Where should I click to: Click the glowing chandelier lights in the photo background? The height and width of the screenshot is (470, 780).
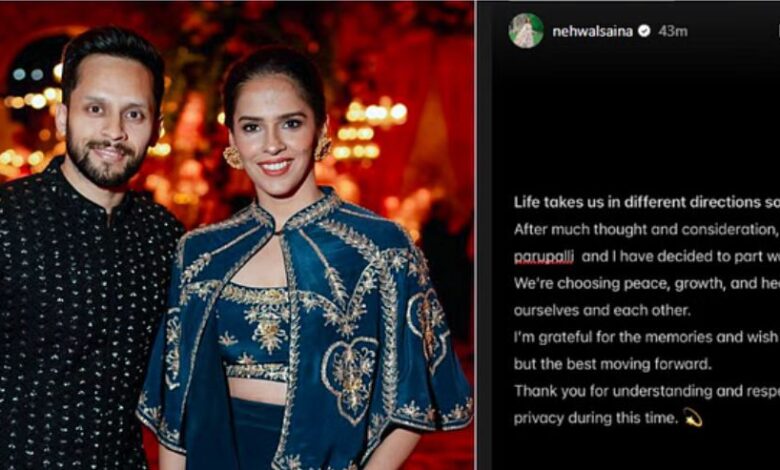pos(373,129)
